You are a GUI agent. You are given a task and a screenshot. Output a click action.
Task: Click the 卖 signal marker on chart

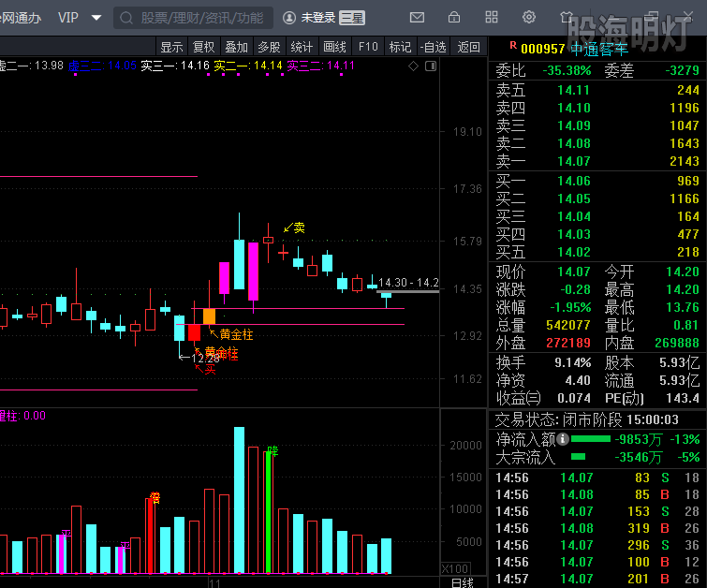(x=294, y=228)
